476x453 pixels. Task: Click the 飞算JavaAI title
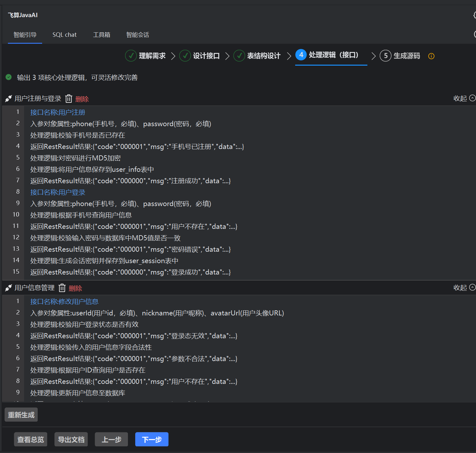tap(22, 15)
